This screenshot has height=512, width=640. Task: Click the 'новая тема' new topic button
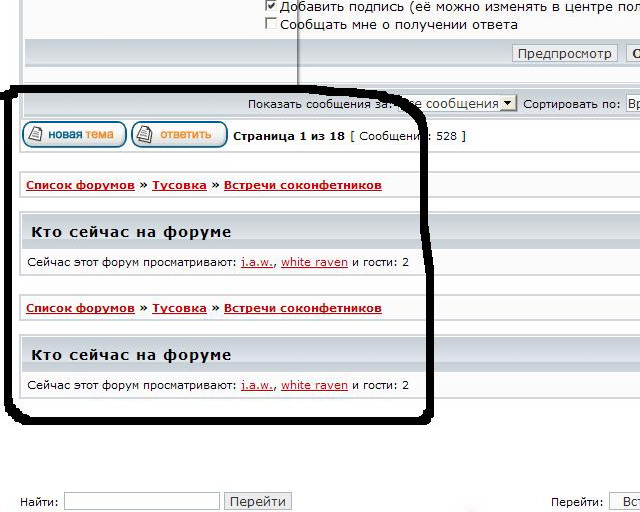[74, 135]
